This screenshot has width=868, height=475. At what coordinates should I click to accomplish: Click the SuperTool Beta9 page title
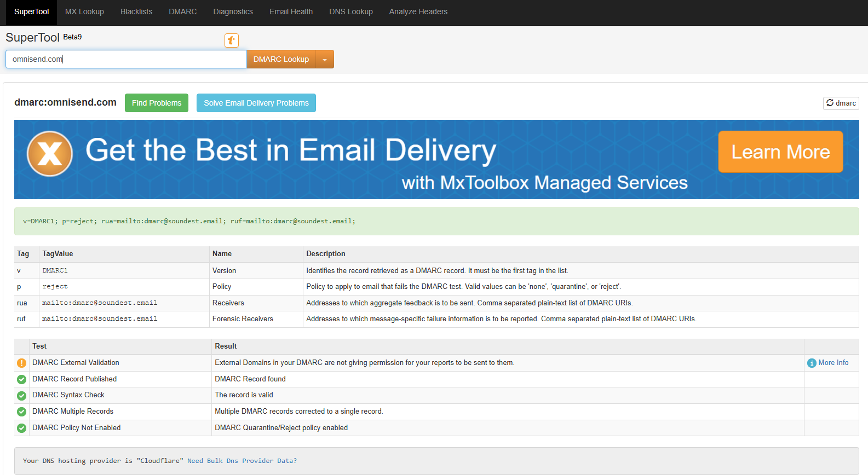point(44,37)
